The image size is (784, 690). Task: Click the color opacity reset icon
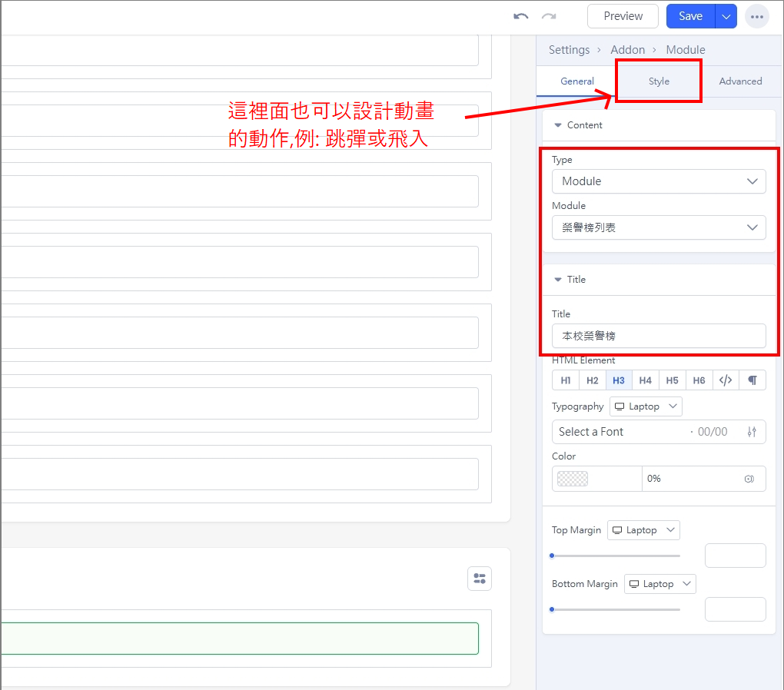749,479
